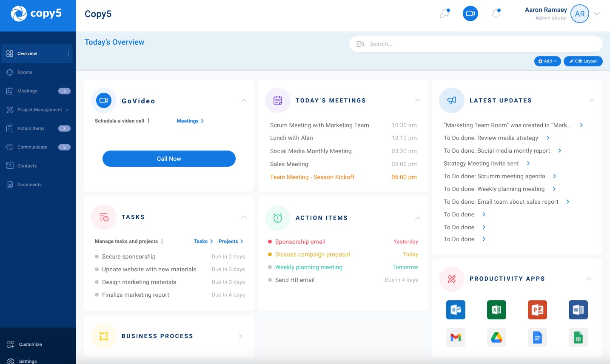Click the Action Items alarm clock icon
This screenshot has width=610, height=364.
tap(278, 218)
